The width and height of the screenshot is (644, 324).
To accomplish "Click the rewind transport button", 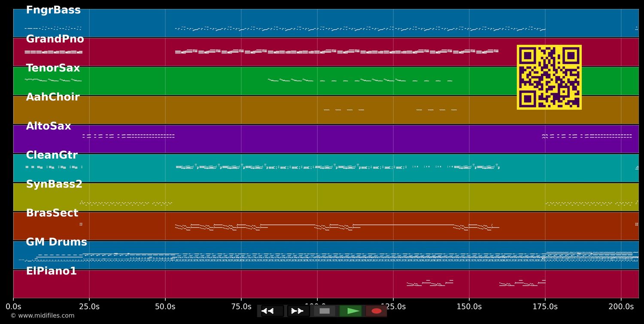I will 272,311.
